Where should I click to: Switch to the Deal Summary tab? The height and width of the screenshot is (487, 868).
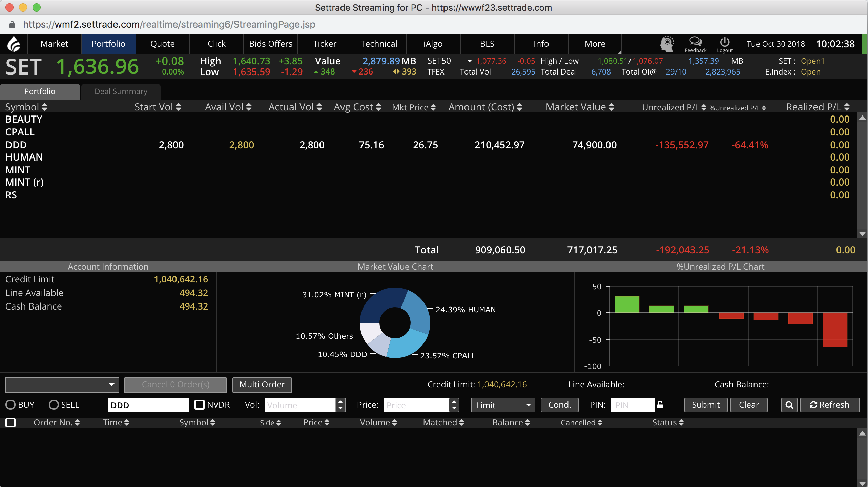click(x=121, y=92)
